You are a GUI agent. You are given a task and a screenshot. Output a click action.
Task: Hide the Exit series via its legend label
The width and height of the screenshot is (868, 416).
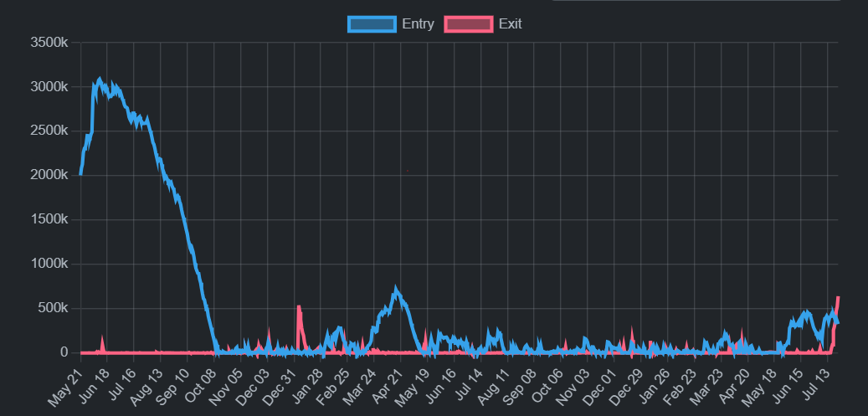510,24
